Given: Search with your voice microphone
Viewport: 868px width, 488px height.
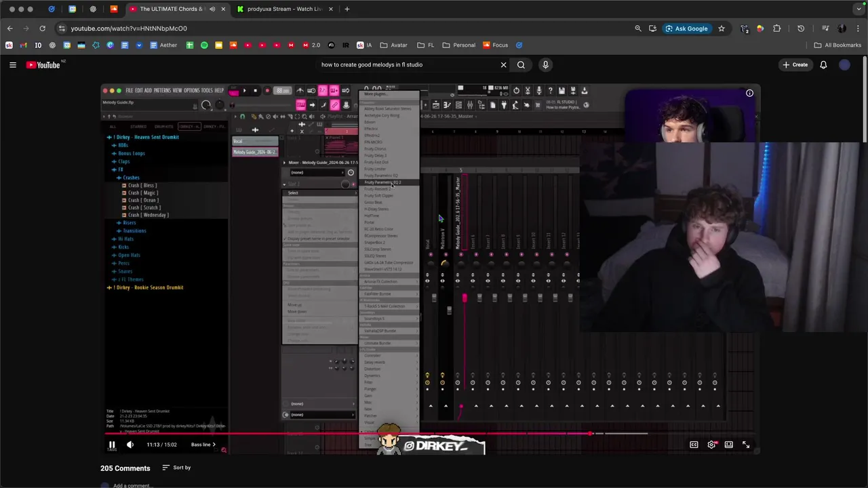Looking at the screenshot, I should (545, 65).
